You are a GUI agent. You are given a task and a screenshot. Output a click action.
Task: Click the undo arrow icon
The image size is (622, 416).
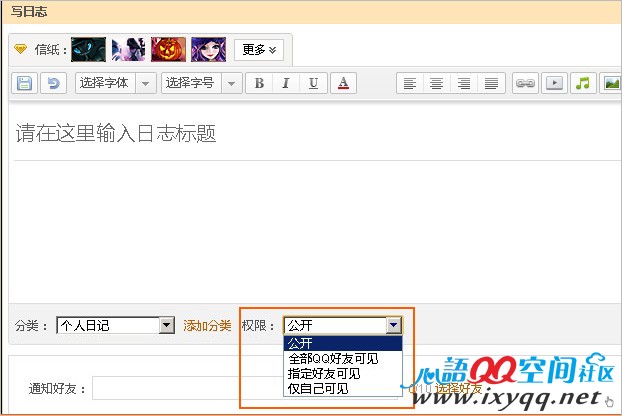click(x=52, y=83)
